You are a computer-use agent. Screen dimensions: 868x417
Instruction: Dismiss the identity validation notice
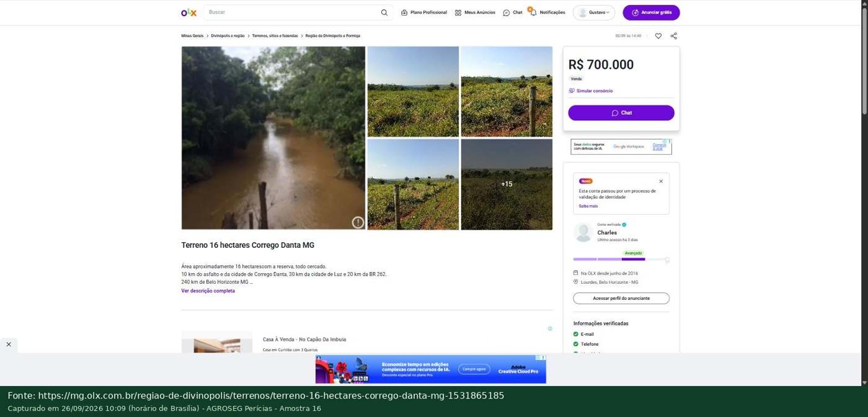(661, 182)
